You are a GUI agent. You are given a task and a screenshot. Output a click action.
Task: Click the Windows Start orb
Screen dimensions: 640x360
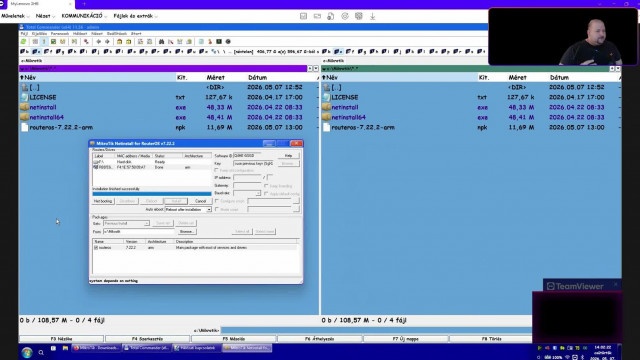click(x=27, y=353)
